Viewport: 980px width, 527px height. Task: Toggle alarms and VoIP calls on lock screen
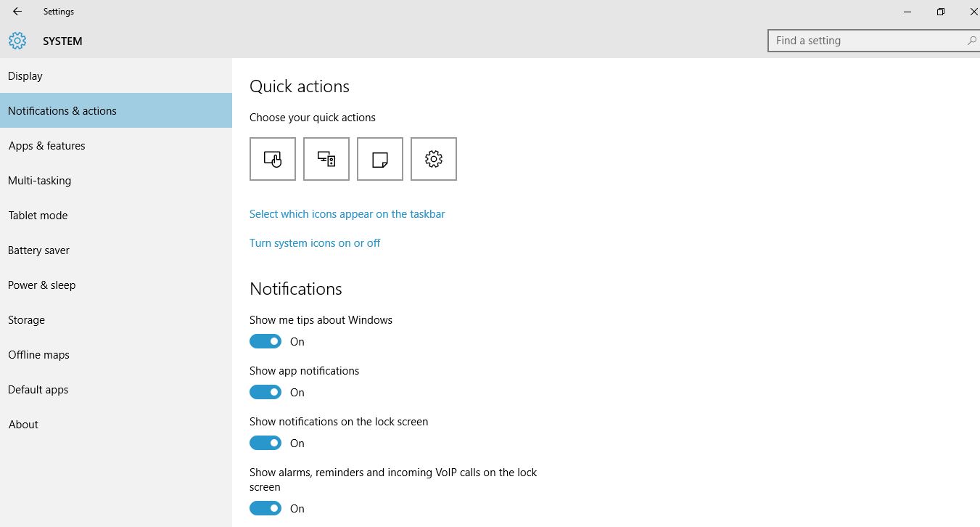tap(265, 508)
